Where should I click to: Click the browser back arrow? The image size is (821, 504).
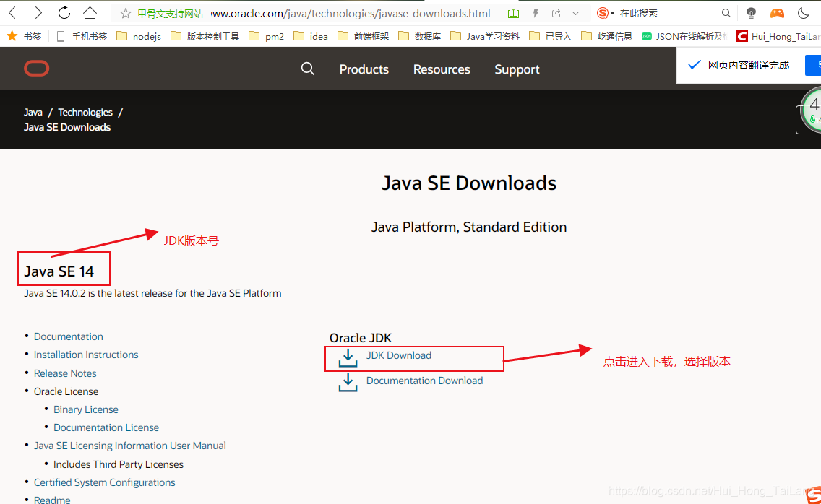pyautogui.click(x=13, y=12)
